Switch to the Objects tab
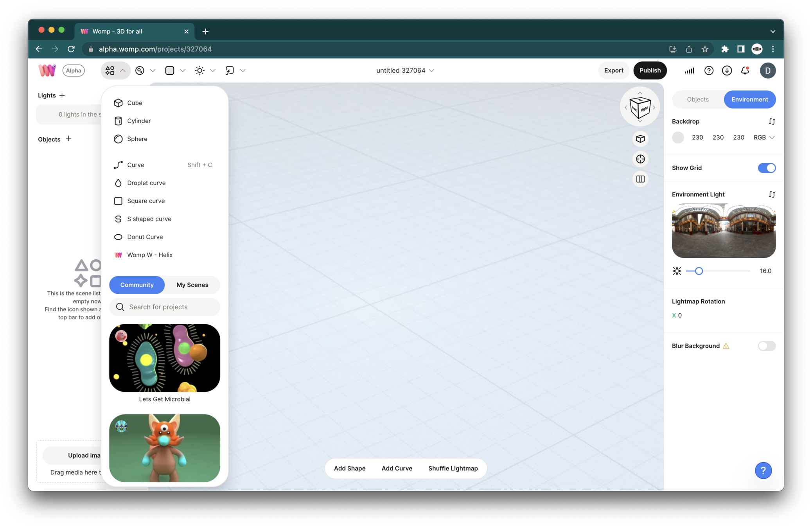This screenshot has height=528, width=812. coord(697,99)
